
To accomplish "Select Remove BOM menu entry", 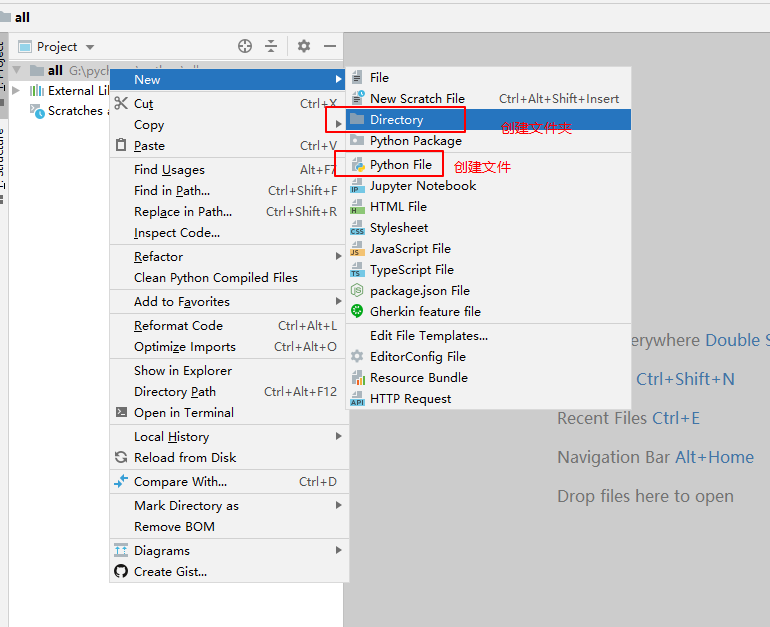I will [229, 526].
